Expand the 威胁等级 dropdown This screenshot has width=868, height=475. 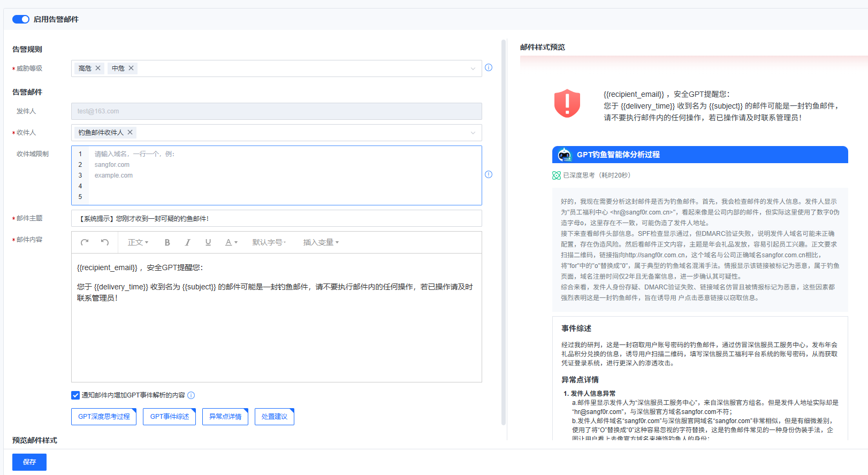click(473, 68)
